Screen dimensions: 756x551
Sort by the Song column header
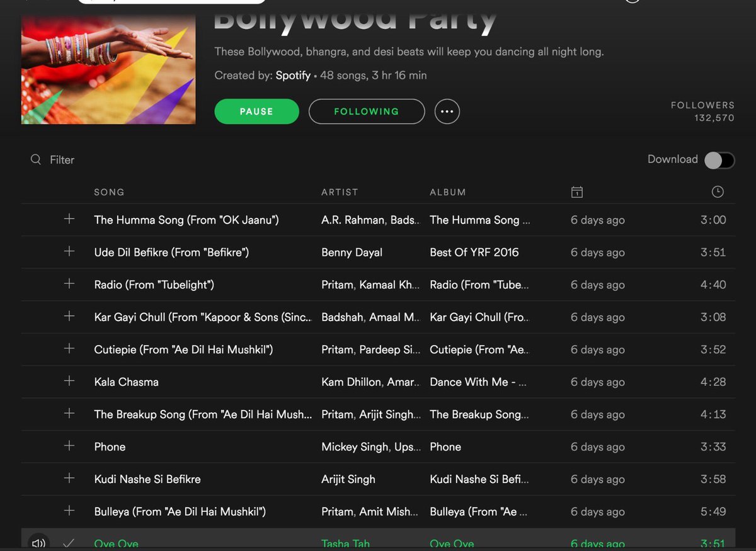(x=109, y=192)
